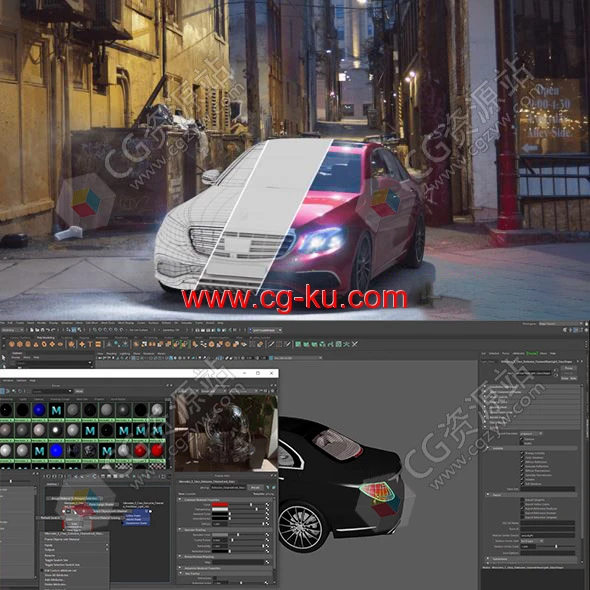Viewport: 590px width, 590px height.
Task: Click the red Color swatch in Property Editor
Action: tap(220, 505)
